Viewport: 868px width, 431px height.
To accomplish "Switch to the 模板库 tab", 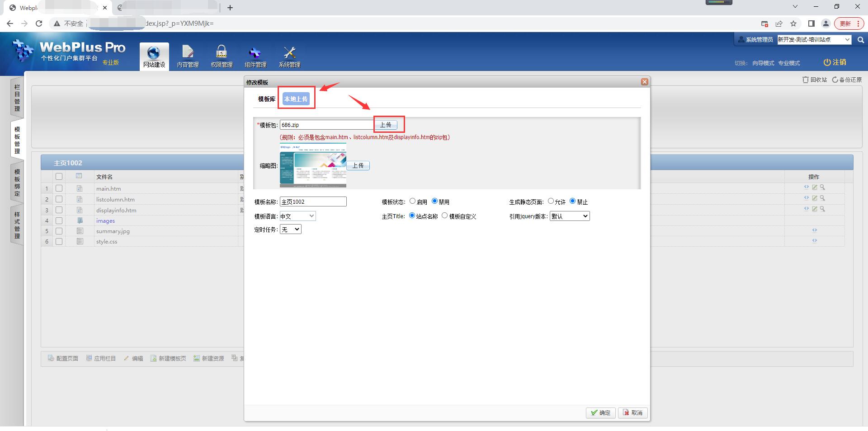I will click(x=266, y=99).
